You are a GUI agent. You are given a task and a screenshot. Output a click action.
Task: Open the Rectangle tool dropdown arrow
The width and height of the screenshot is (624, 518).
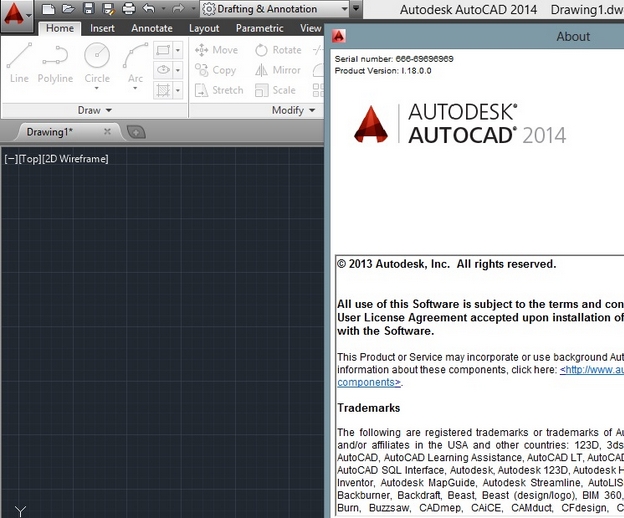tap(178, 50)
